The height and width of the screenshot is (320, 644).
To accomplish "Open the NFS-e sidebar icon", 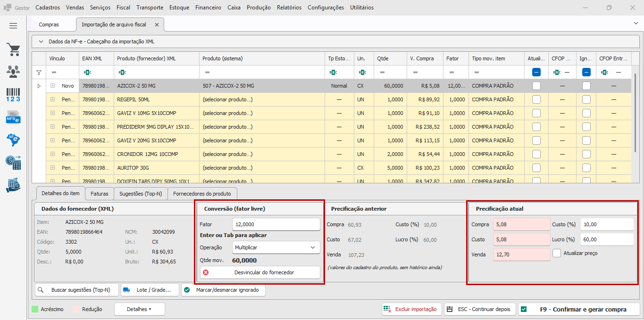I will click(x=13, y=117).
